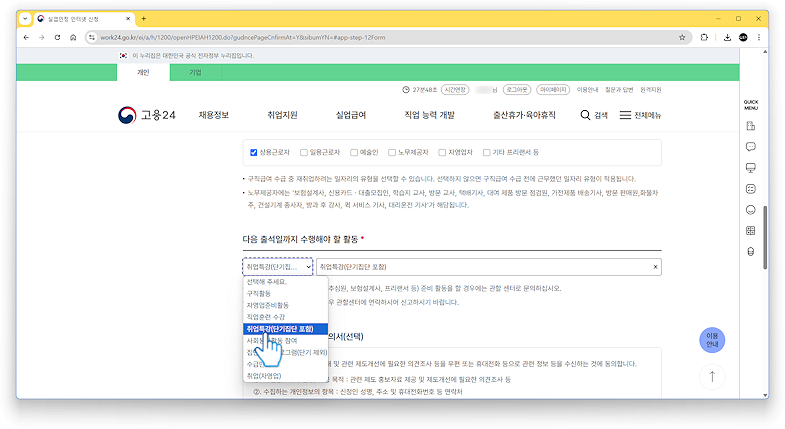Viewport: 785px width, 429px height.
Task: Click the page vertical scrollbar thumb
Action: (765, 238)
